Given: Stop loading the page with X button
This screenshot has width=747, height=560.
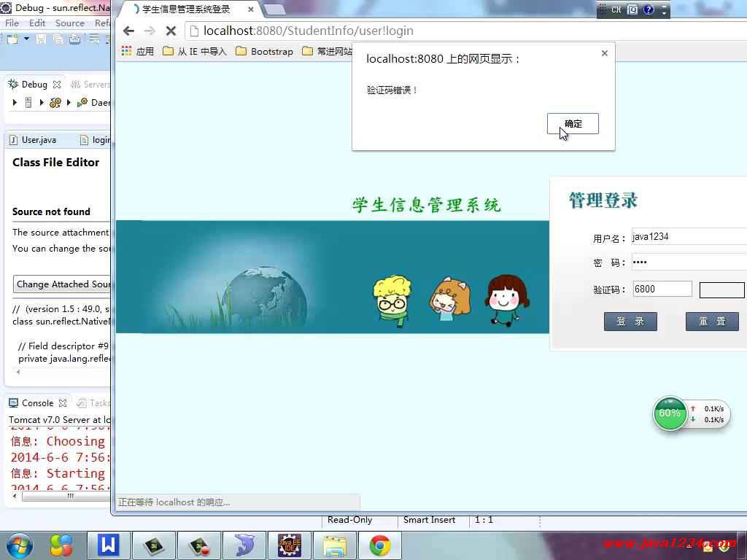Looking at the screenshot, I should click(171, 31).
